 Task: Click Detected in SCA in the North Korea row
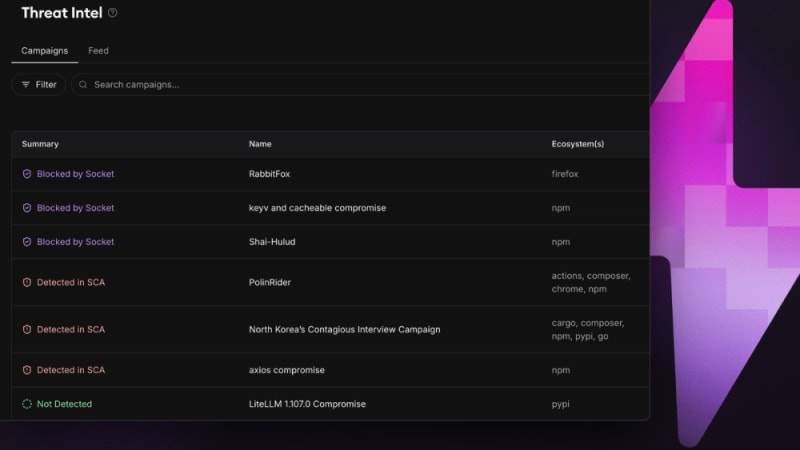71,330
